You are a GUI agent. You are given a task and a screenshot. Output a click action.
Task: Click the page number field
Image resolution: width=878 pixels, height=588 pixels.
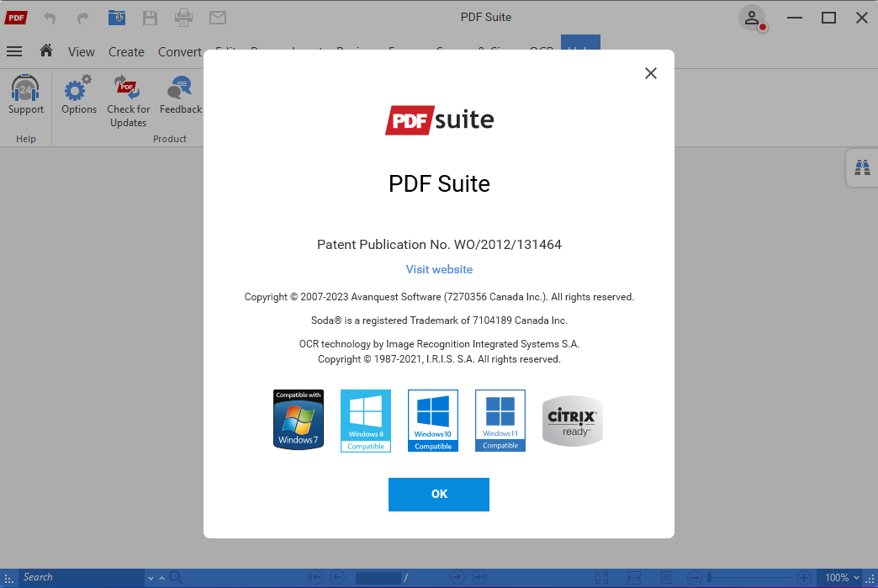[378, 577]
